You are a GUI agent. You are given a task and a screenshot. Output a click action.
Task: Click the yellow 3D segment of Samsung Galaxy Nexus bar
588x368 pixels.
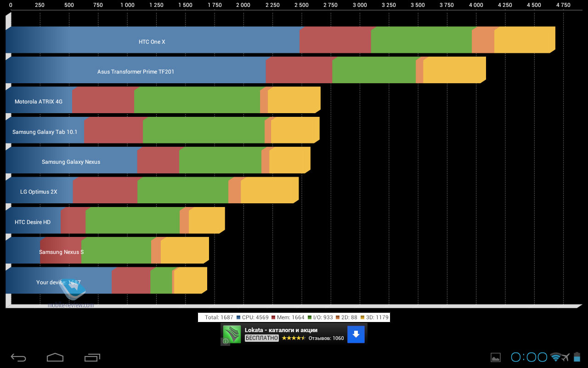(290, 160)
